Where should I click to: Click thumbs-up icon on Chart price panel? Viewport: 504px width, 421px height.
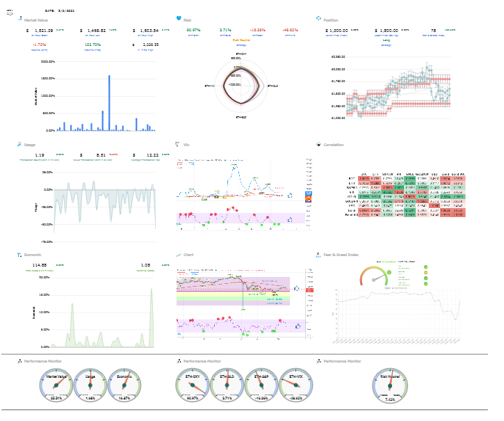(x=296, y=288)
